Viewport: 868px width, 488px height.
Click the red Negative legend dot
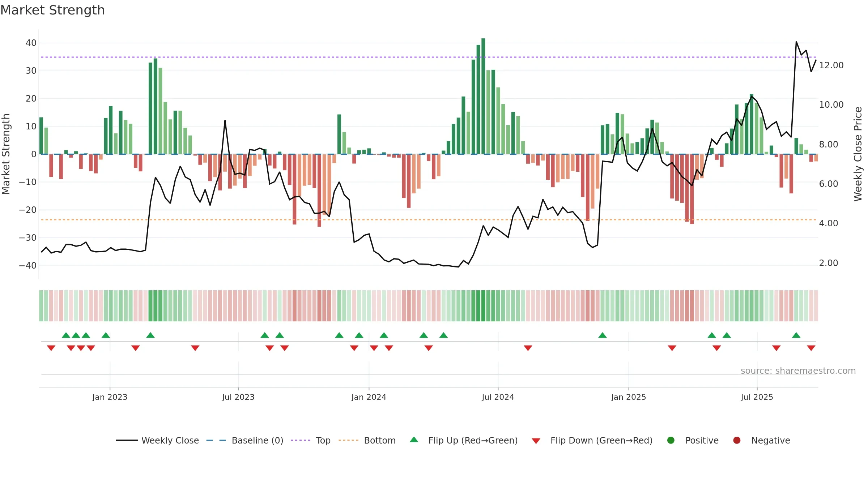pyautogui.click(x=737, y=440)
